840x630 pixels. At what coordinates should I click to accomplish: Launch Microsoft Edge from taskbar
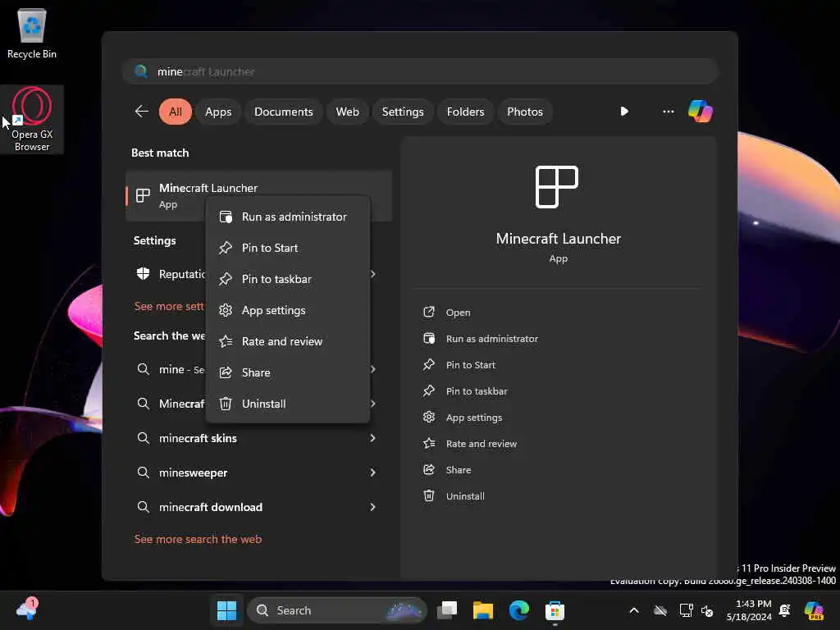tap(518, 610)
